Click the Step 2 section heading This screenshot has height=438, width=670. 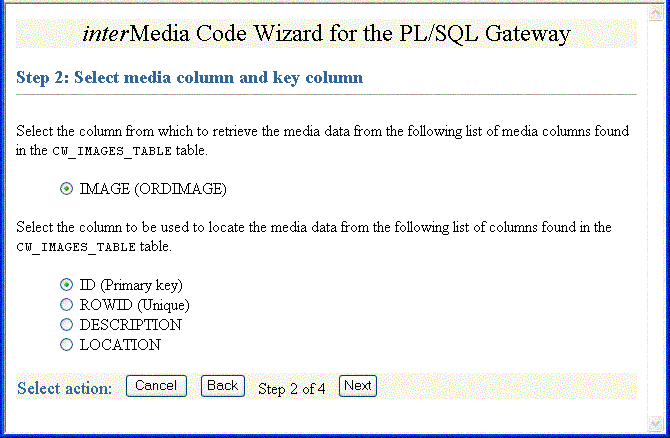[190, 77]
